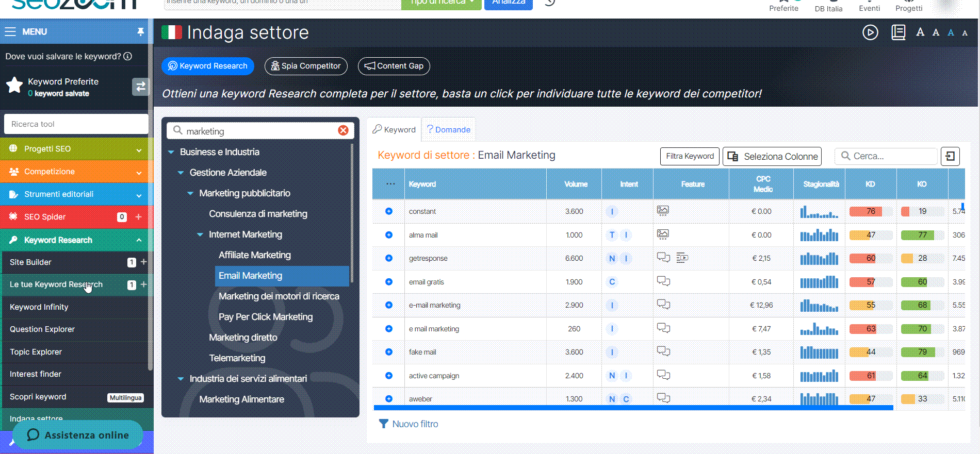The width and height of the screenshot is (980, 454).
Task: Export the table with the export icon
Action: click(x=950, y=156)
